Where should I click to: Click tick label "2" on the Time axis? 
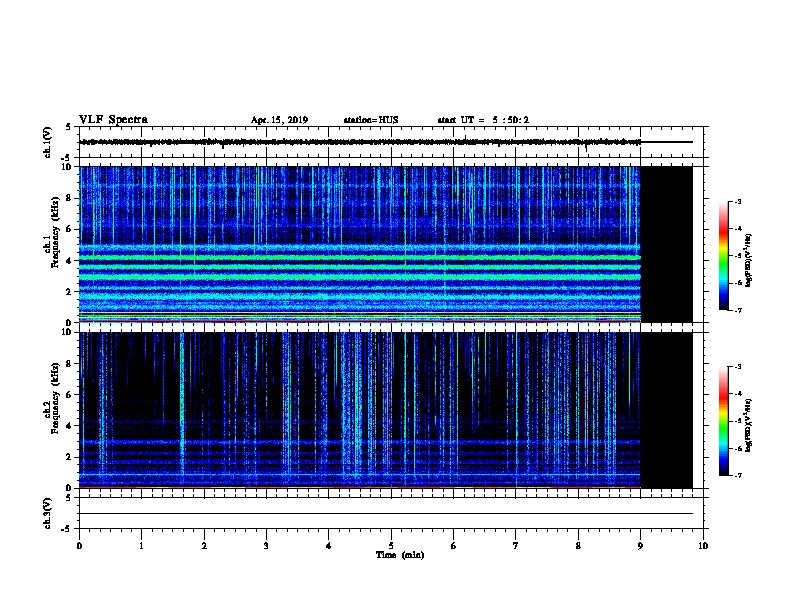point(204,546)
